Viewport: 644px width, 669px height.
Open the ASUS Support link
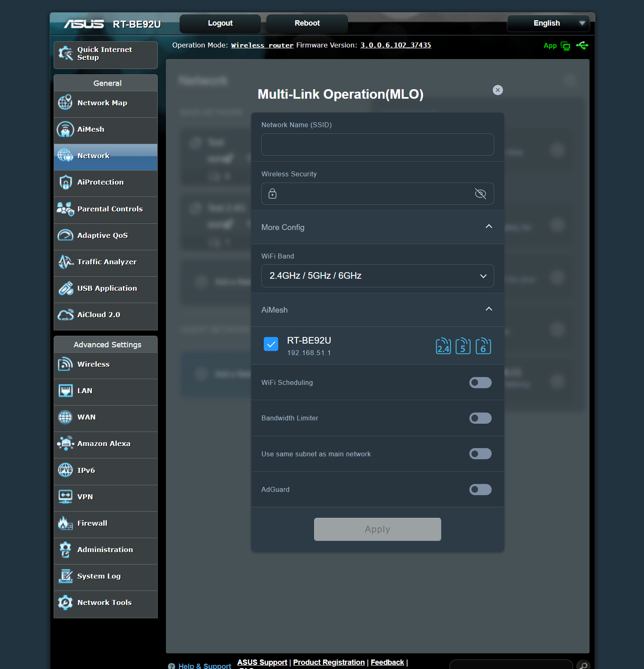tap(262, 662)
